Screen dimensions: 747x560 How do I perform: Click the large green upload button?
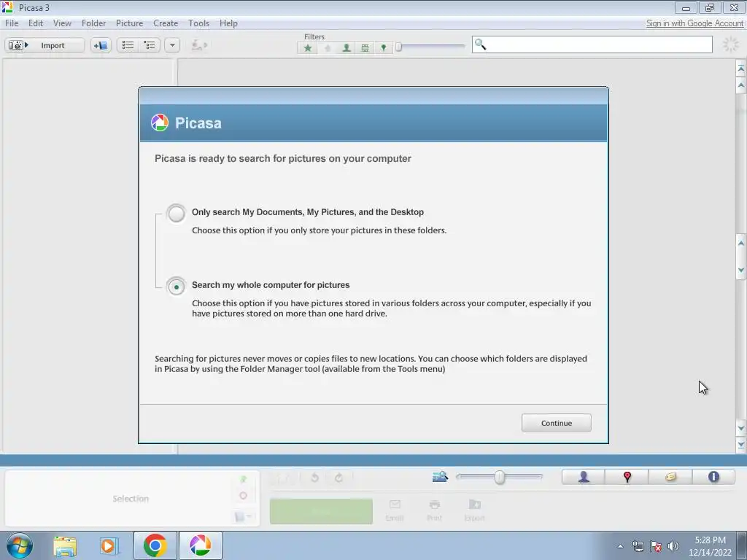(x=321, y=511)
